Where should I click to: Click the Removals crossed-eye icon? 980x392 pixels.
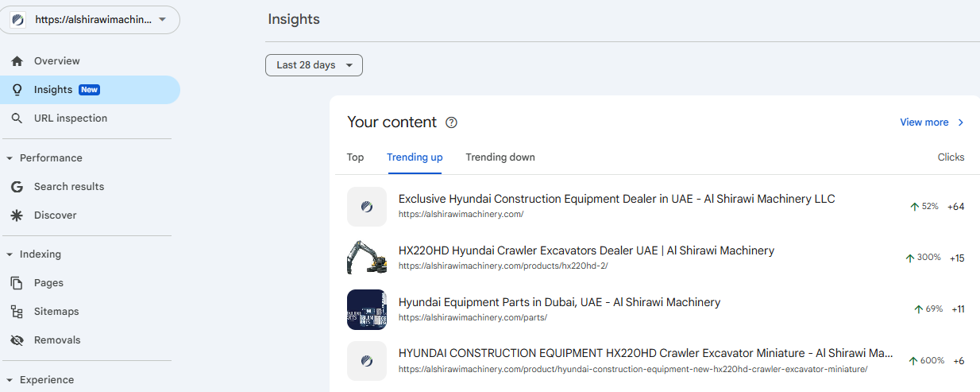[17, 340]
